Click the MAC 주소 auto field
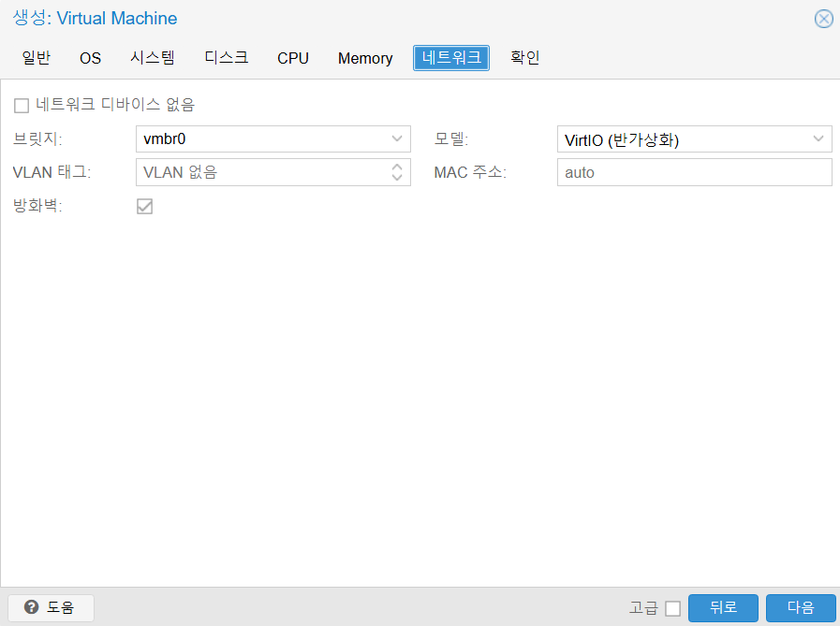The width and height of the screenshot is (840, 626). pyautogui.click(x=694, y=172)
